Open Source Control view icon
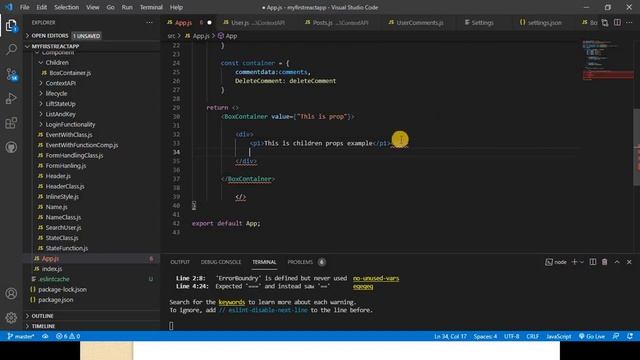The width and height of the screenshot is (640, 360). pyautogui.click(x=11, y=74)
